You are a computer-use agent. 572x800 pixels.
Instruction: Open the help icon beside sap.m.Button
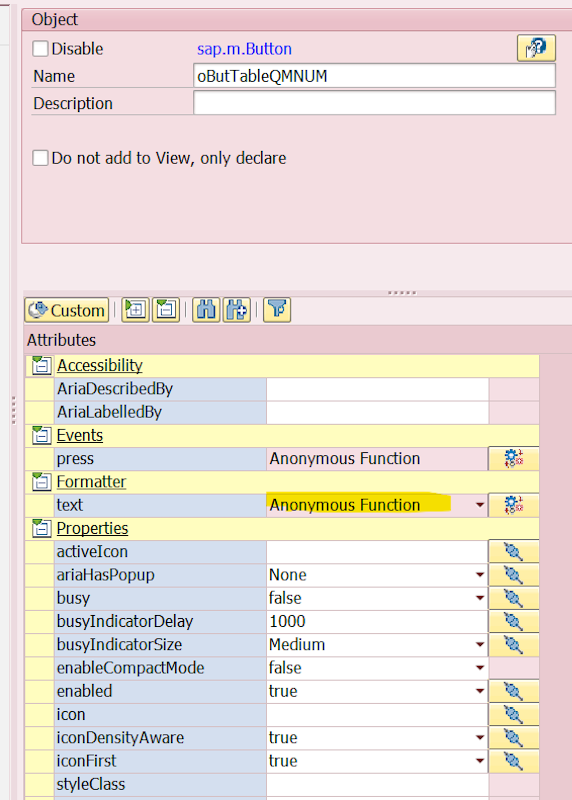tap(536, 48)
